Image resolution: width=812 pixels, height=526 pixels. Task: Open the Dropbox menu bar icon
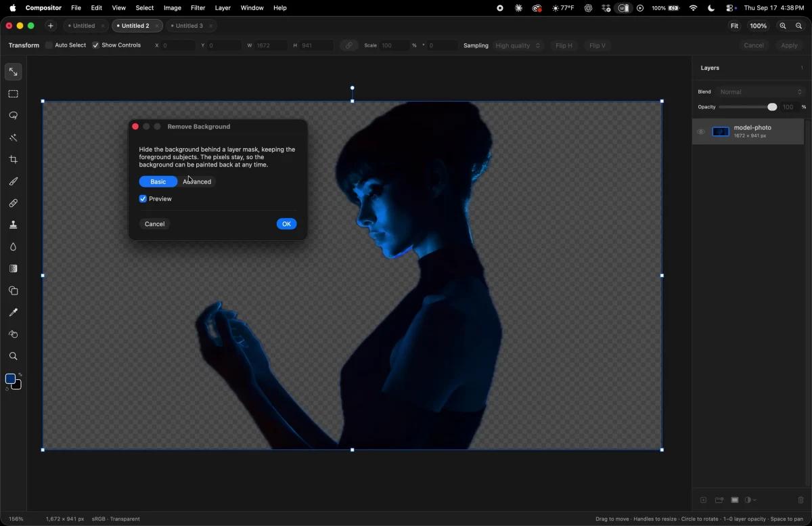(x=606, y=8)
